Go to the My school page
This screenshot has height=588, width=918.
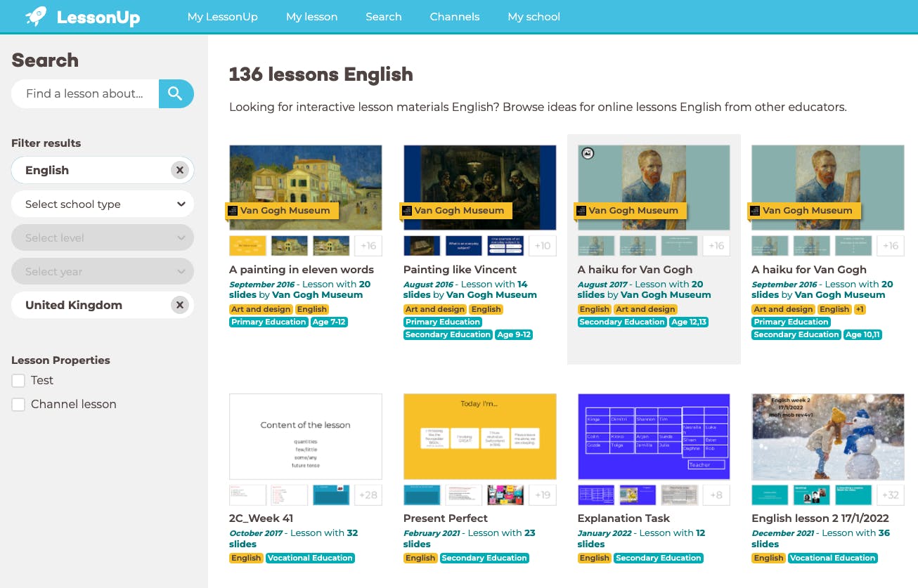click(534, 16)
